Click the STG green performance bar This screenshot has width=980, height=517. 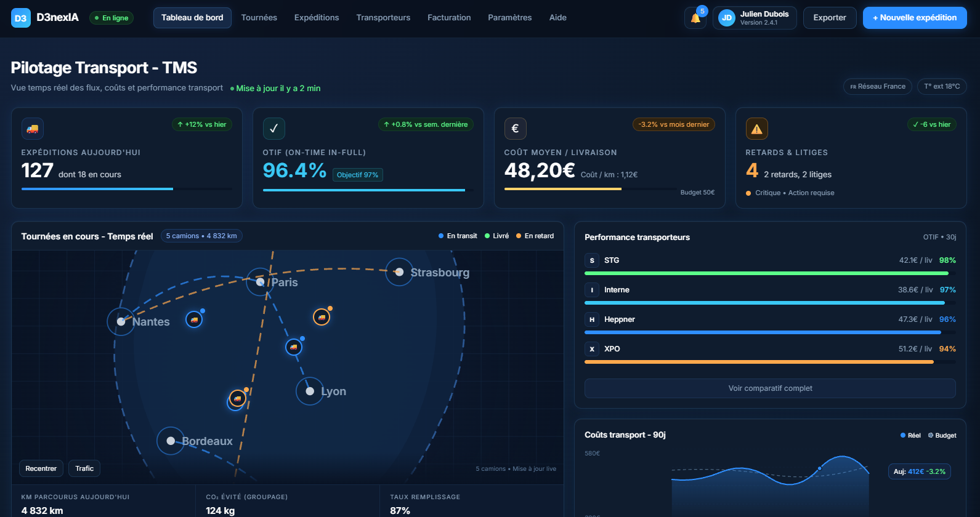(x=766, y=273)
